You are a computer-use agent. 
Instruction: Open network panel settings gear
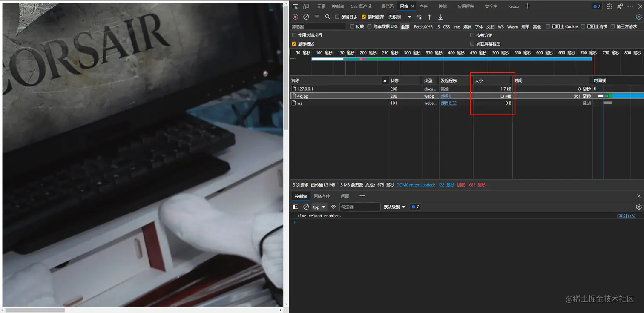pyautogui.click(x=638, y=17)
